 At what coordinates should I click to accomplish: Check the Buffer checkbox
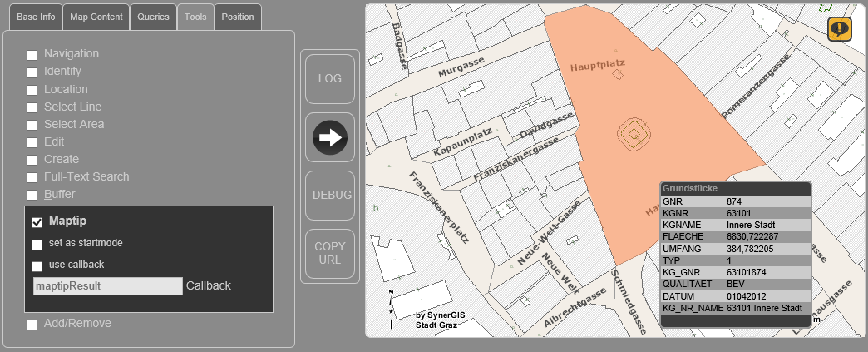point(32,195)
